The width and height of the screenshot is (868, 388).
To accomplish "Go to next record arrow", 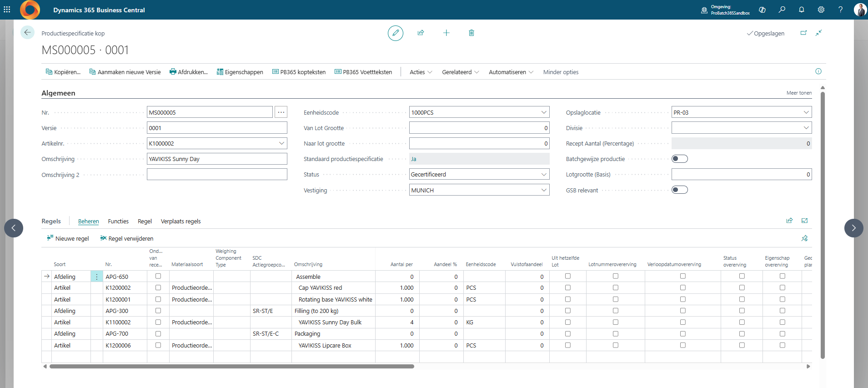I will click(854, 228).
